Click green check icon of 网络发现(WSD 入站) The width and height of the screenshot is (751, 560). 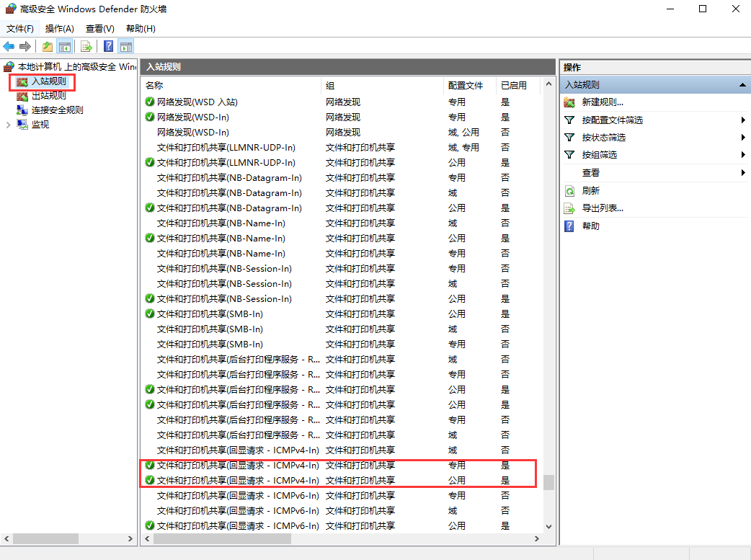[150, 102]
